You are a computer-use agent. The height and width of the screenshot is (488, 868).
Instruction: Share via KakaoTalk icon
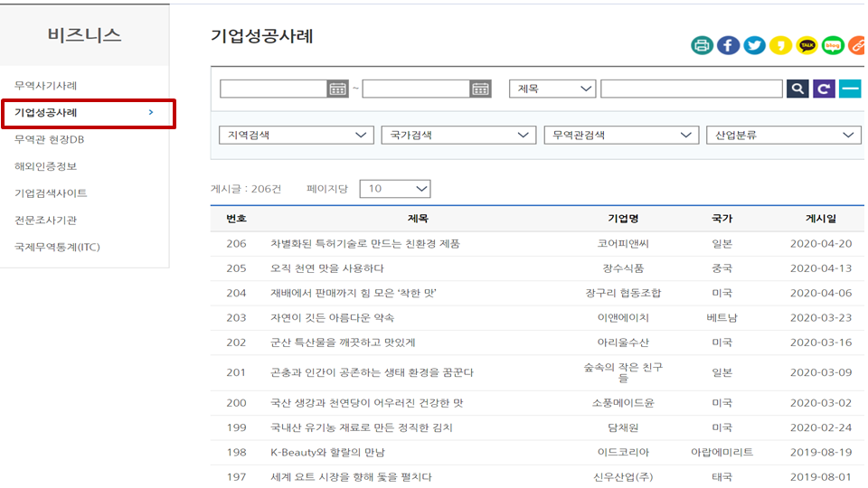pyautogui.click(x=807, y=45)
